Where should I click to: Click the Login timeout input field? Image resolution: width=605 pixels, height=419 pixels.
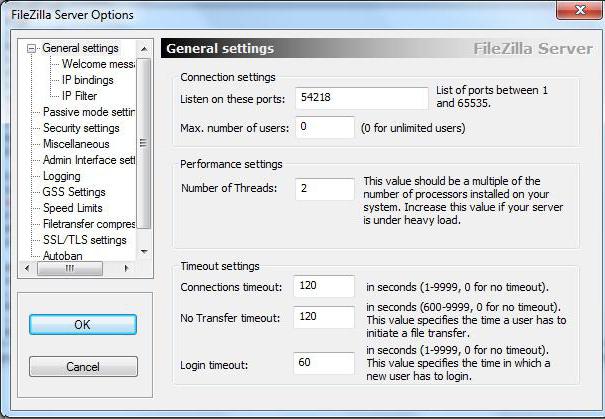[x=324, y=363]
